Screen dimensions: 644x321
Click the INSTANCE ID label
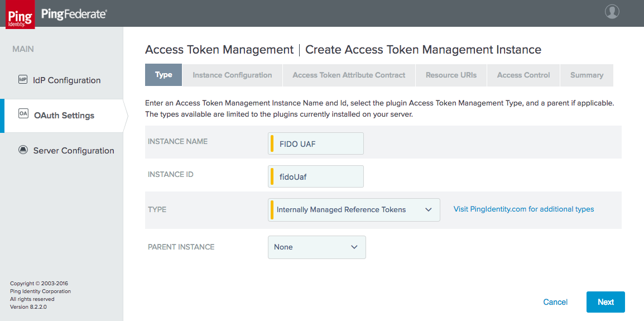[170, 174]
